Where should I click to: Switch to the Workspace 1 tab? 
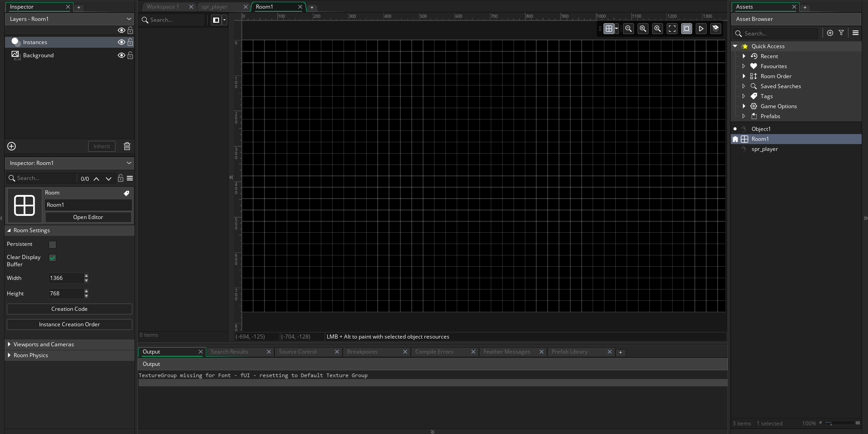(x=163, y=7)
